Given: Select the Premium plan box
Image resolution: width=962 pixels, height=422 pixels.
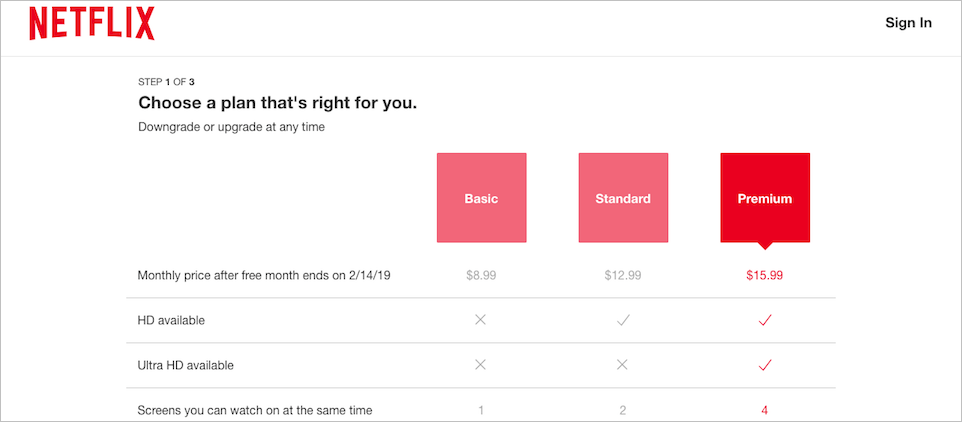Looking at the screenshot, I should point(765,198).
